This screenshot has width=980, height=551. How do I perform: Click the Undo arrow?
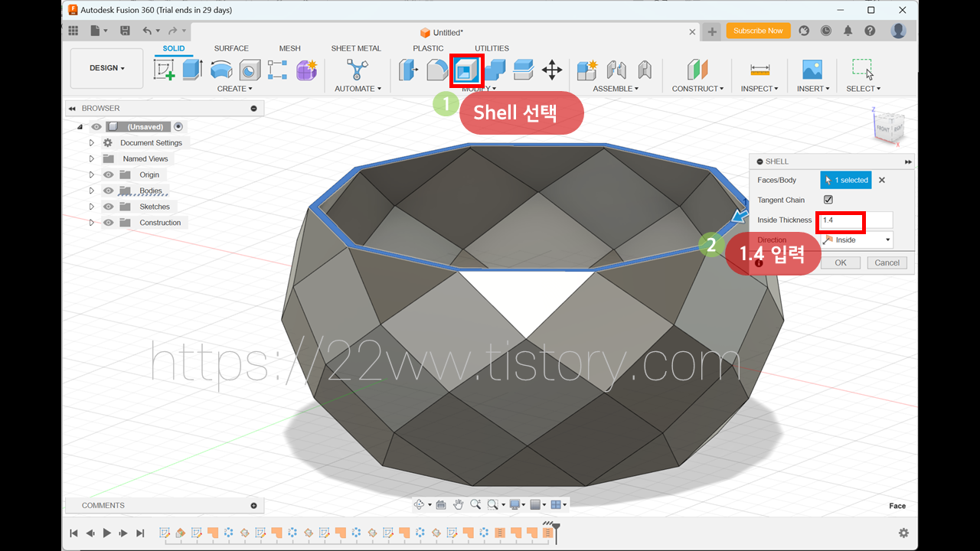tap(147, 31)
